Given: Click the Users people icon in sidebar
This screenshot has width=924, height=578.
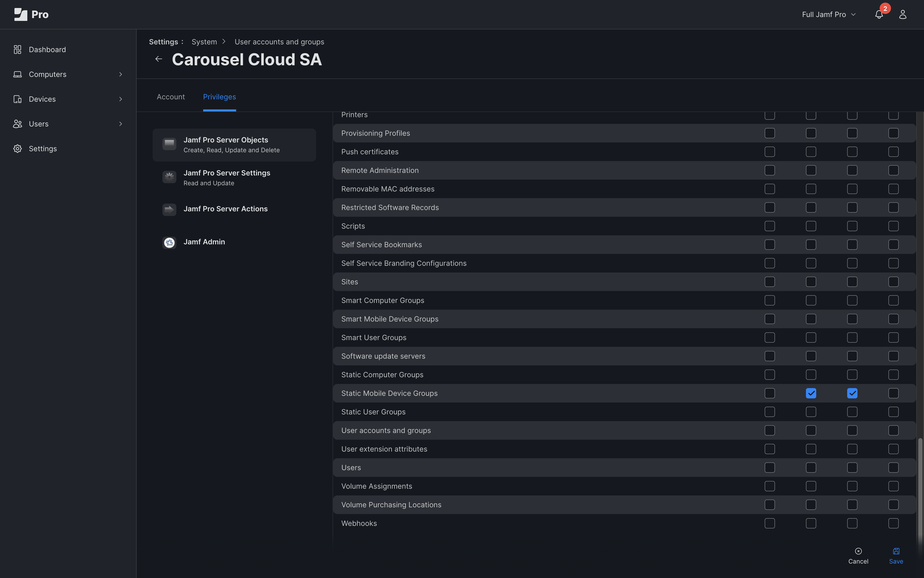Looking at the screenshot, I should tap(18, 124).
